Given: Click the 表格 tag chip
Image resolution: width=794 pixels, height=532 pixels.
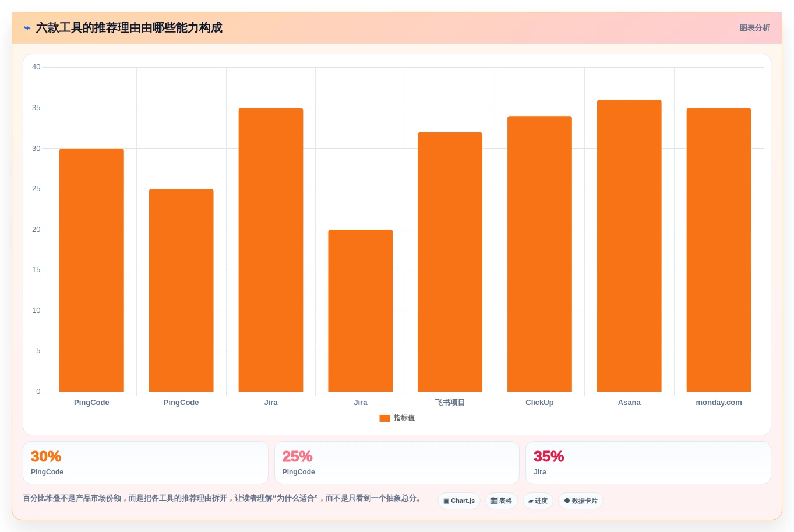Looking at the screenshot, I should (x=502, y=501).
